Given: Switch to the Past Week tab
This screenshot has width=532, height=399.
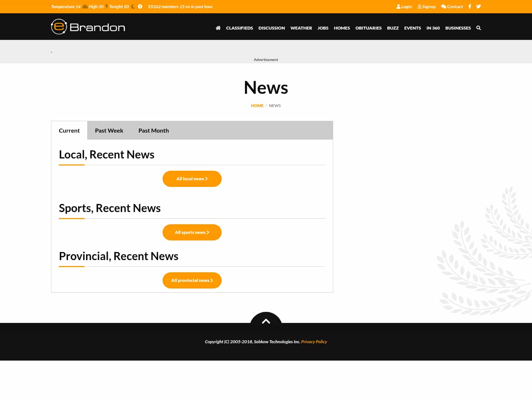Looking at the screenshot, I should point(109,130).
